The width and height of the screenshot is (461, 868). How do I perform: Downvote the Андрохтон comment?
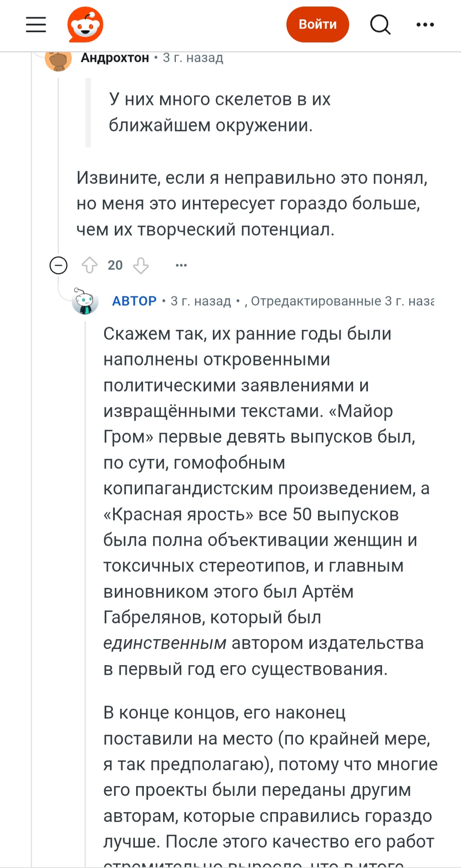141,265
